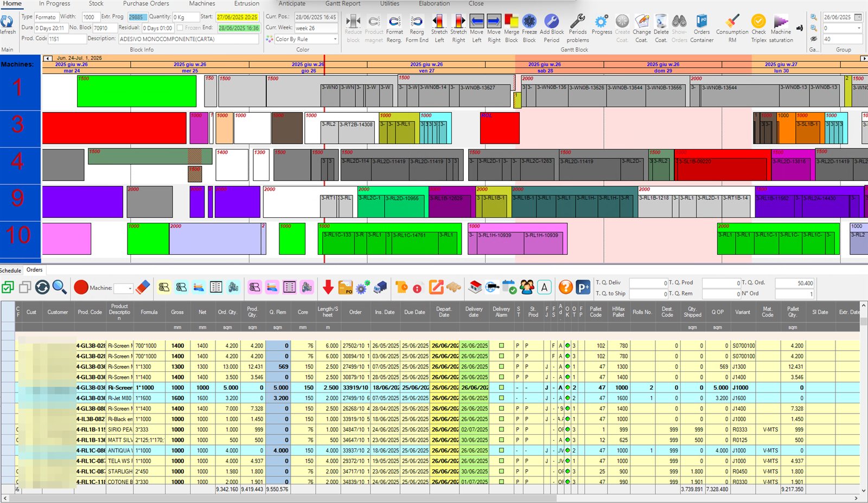Toggle Delivery Alarm checkbox in STARLIGH row
868x503 pixels.
point(501,471)
